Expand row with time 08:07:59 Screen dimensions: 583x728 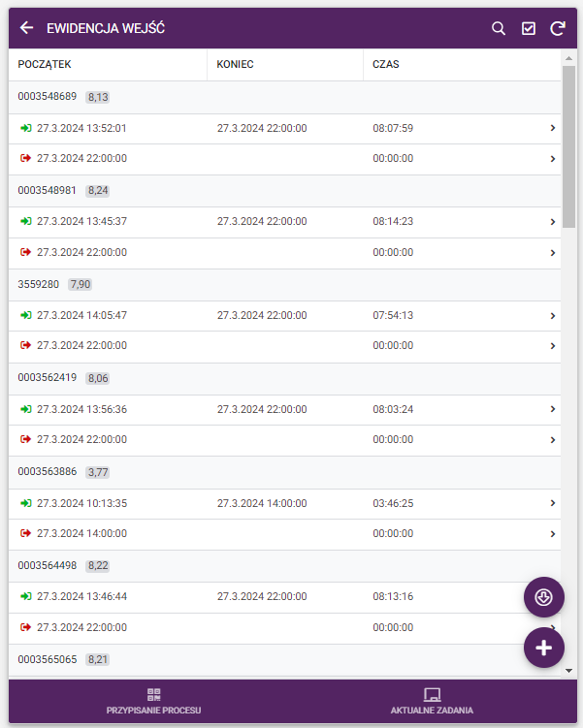coord(552,128)
